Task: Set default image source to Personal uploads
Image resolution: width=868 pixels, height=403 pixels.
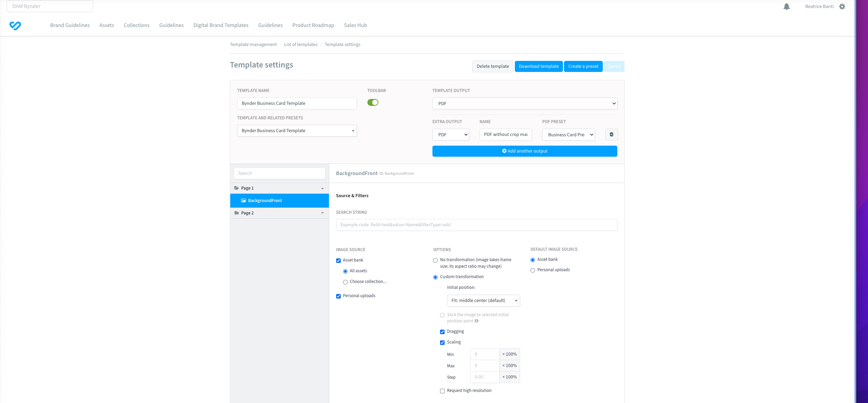Action: click(x=533, y=270)
